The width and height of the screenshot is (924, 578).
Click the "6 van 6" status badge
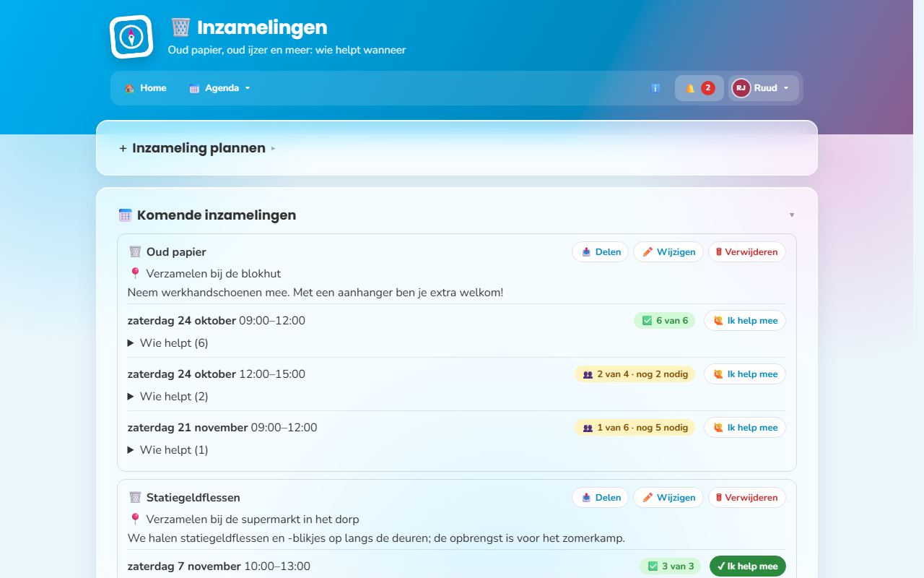click(x=664, y=321)
